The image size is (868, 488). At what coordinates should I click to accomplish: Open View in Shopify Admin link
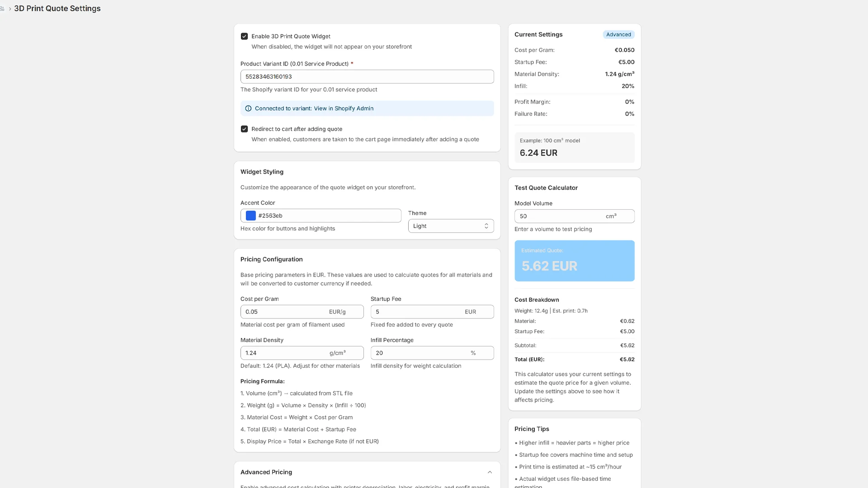[344, 108]
